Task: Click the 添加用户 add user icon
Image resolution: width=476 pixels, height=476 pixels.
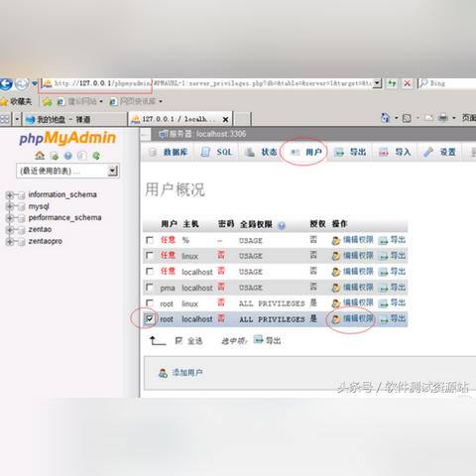Action: click(163, 373)
